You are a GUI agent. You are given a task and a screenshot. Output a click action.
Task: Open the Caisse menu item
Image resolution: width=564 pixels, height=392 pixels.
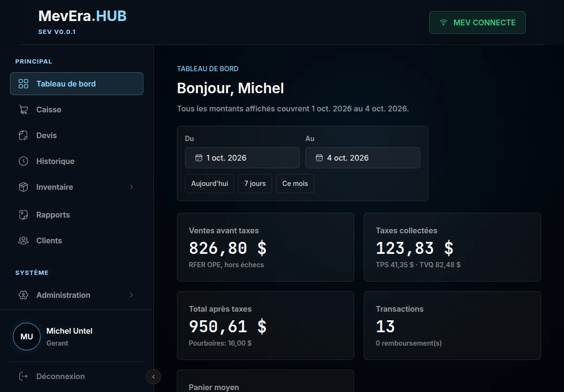pos(76,109)
